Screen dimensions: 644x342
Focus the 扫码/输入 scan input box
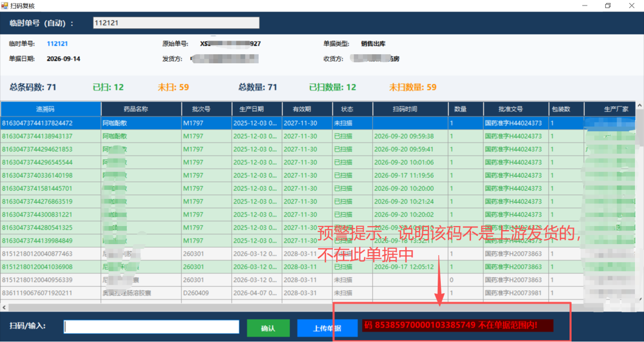151,327
